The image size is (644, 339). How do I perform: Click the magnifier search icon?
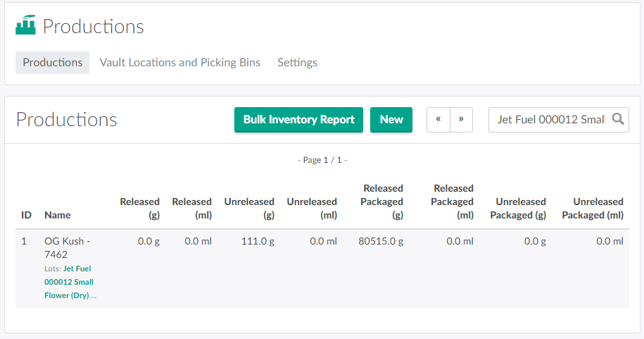pos(618,119)
